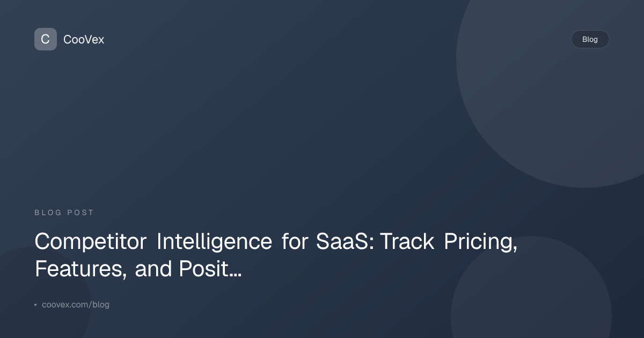Click the word "Intelligence" in the headline

pyautogui.click(x=214, y=242)
